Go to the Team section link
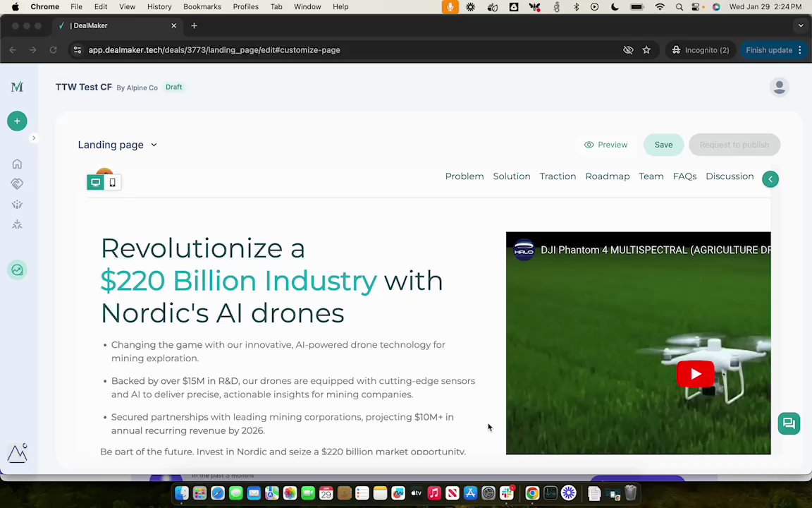Viewport: 812px width, 508px height. click(x=651, y=176)
